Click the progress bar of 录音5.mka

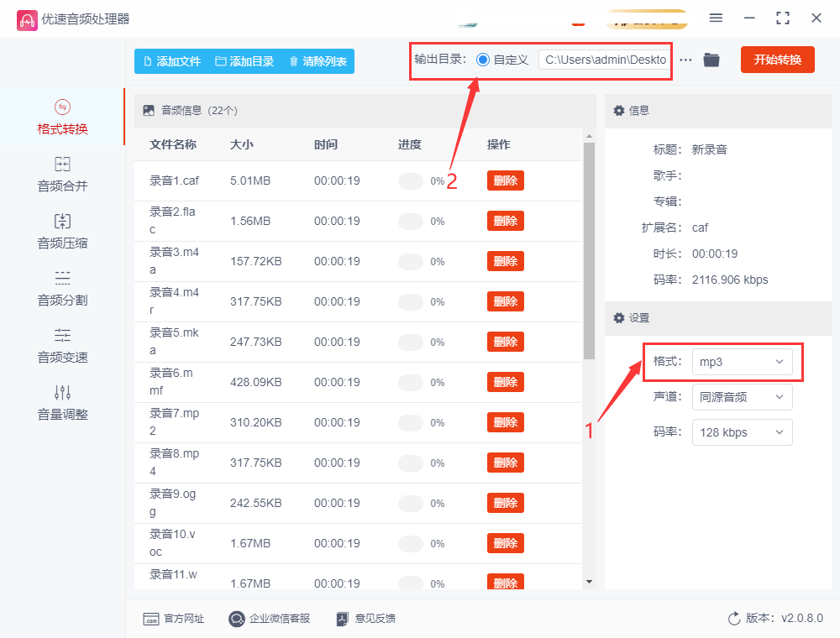tap(411, 342)
